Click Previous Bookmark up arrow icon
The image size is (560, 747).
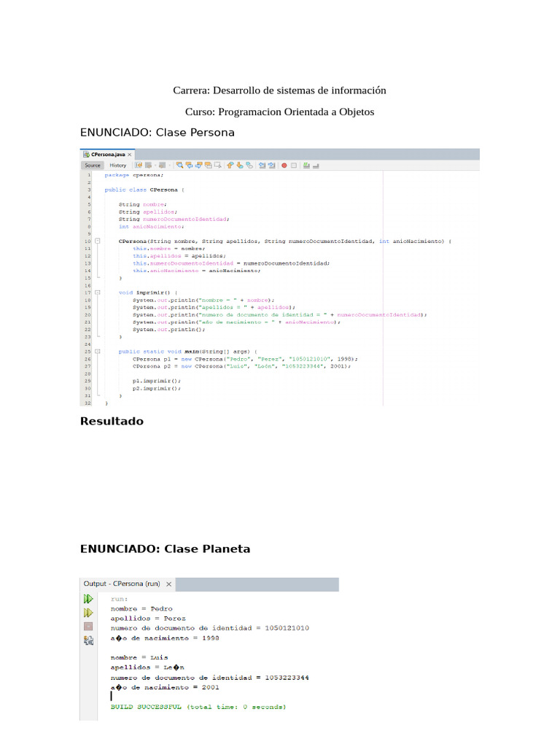[x=230, y=166]
